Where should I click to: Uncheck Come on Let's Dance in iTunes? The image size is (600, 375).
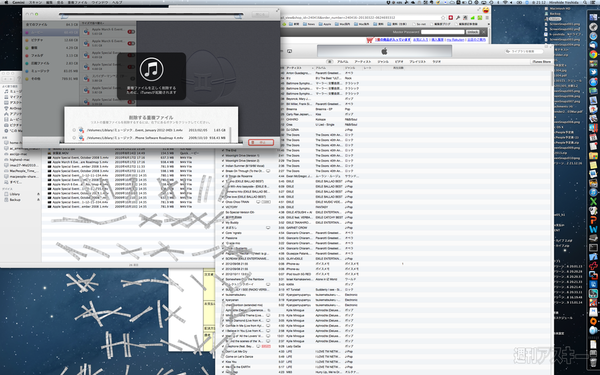pyautogui.click(x=223, y=357)
